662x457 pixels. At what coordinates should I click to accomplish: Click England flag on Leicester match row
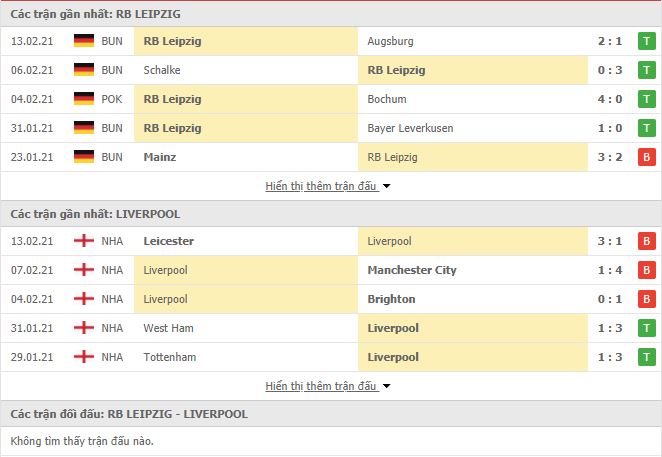84,241
